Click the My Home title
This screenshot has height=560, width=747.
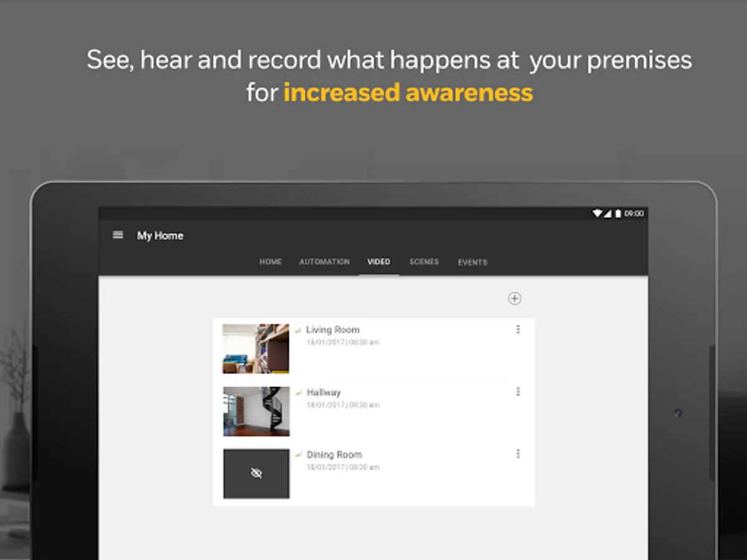pyautogui.click(x=160, y=235)
